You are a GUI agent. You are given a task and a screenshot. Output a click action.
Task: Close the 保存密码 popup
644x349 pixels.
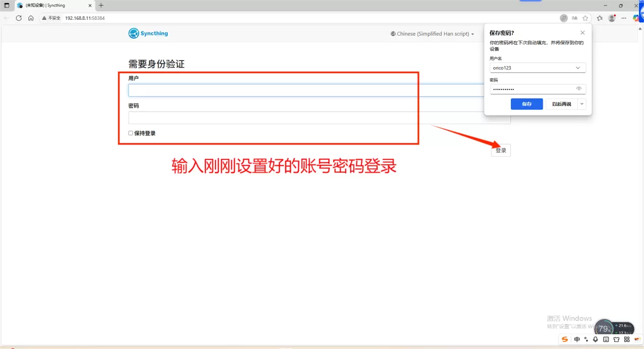pyautogui.click(x=582, y=33)
